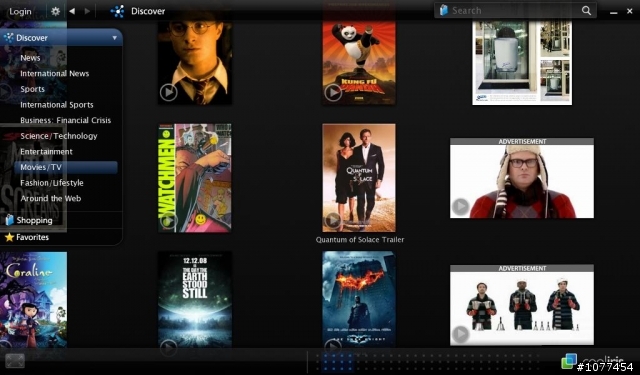Viewport: 640px width, 375px height.
Task: Choose Entertainment category
Action: tap(46, 151)
